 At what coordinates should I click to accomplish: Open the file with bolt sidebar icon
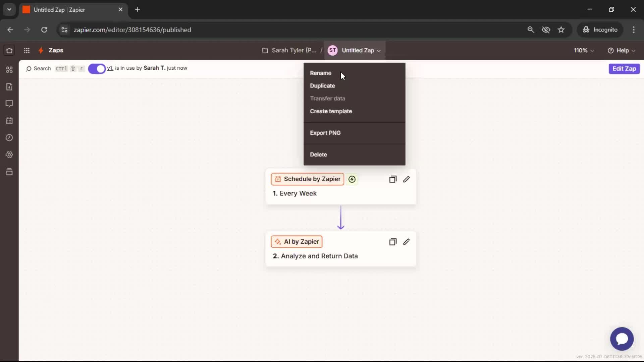click(x=9, y=87)
